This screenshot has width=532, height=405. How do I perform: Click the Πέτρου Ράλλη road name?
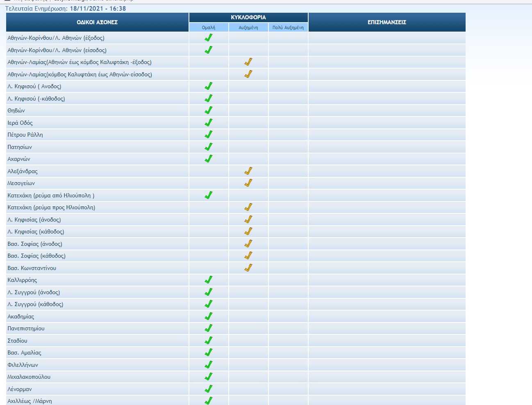point(25,135)
